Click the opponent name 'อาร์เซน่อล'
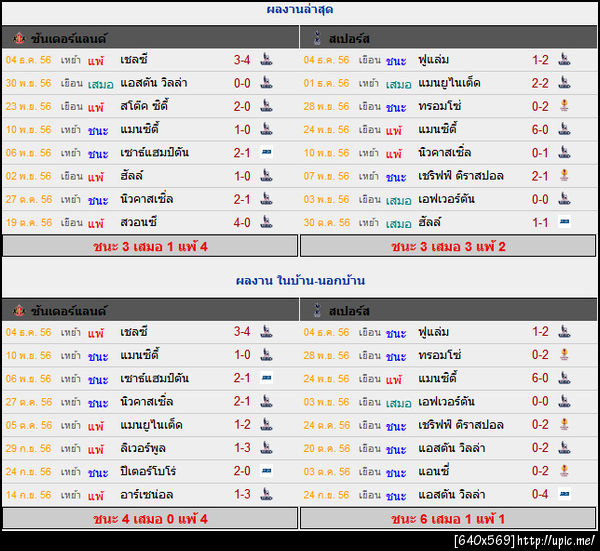Image resolution: width=600 pixels, height=551 pixels. click(147, 494)
